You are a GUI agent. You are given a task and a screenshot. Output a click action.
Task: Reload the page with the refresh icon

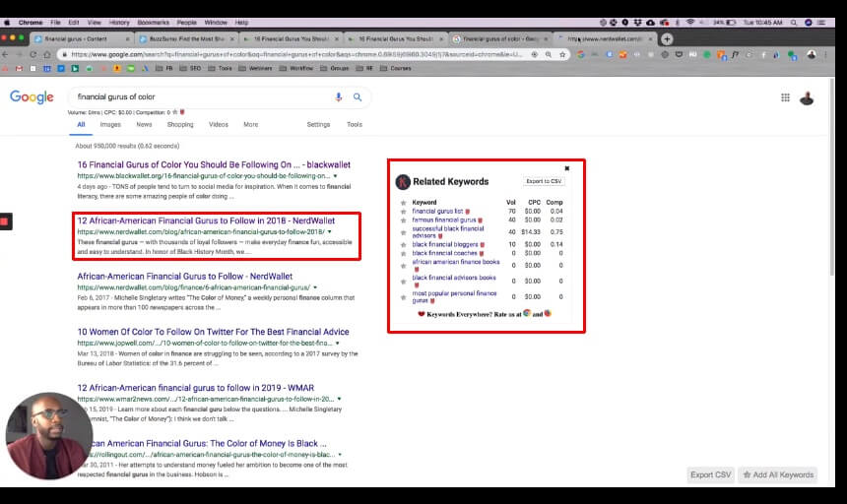tap(33, 54)
